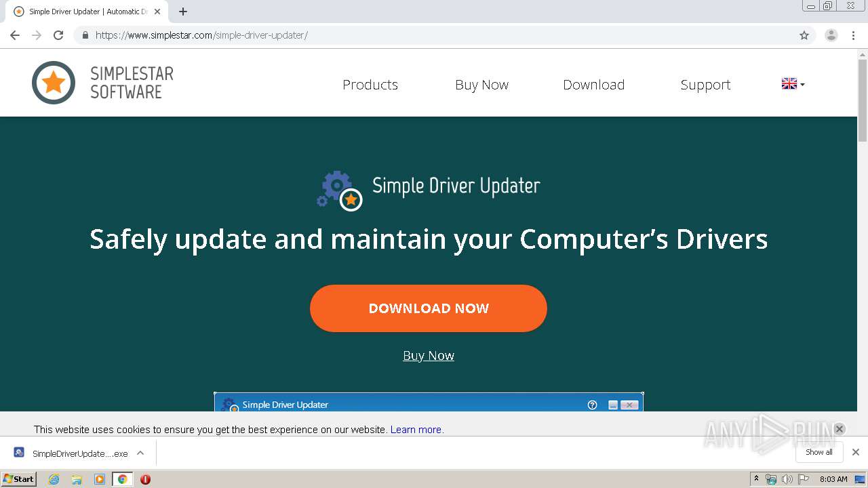
Task: Open the File Explorer taskbar icon
Action: click(77, 479)
